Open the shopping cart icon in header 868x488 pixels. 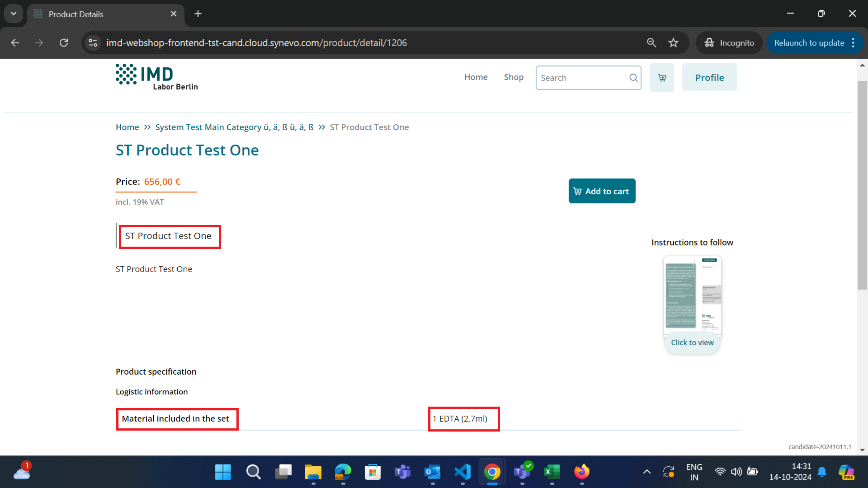[662, 78]
